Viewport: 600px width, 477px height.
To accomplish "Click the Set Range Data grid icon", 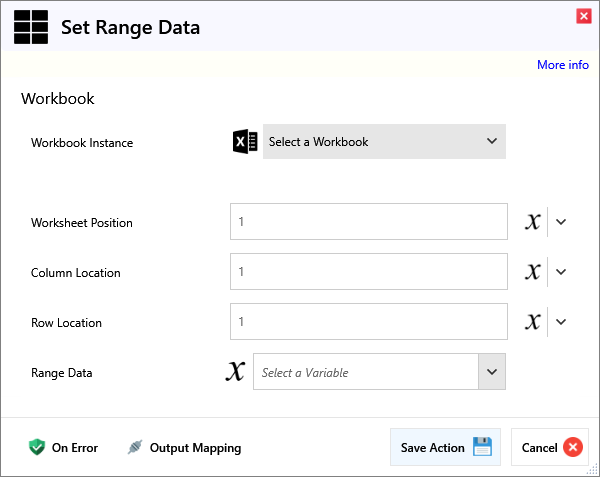I will point(30,27).
